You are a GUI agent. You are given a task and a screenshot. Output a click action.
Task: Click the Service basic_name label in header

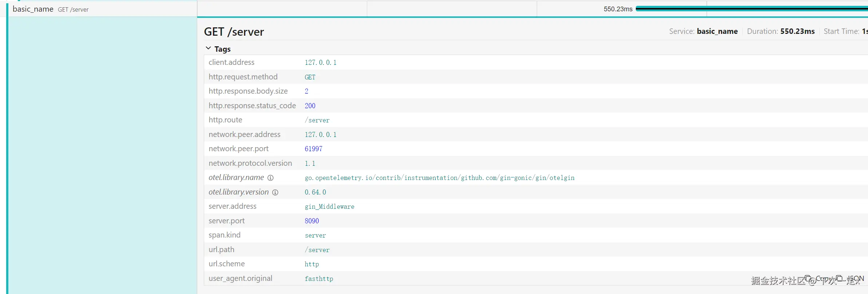(x=703, y=31)
